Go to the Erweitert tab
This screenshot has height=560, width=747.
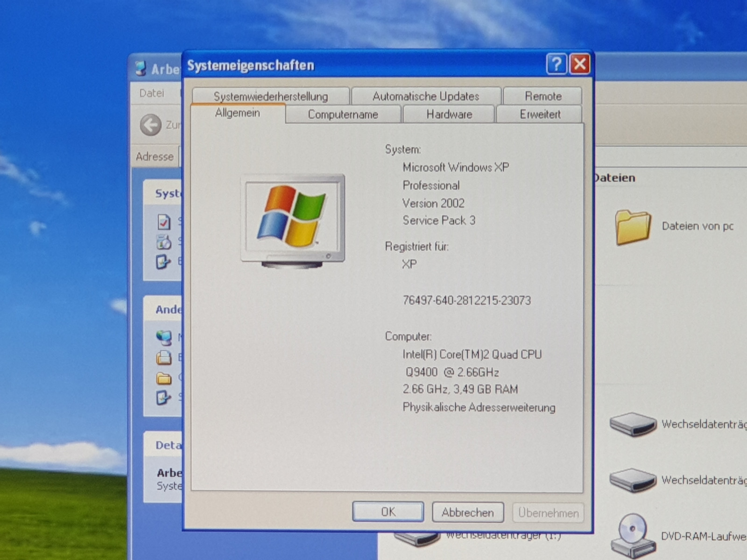click(540, 115)
